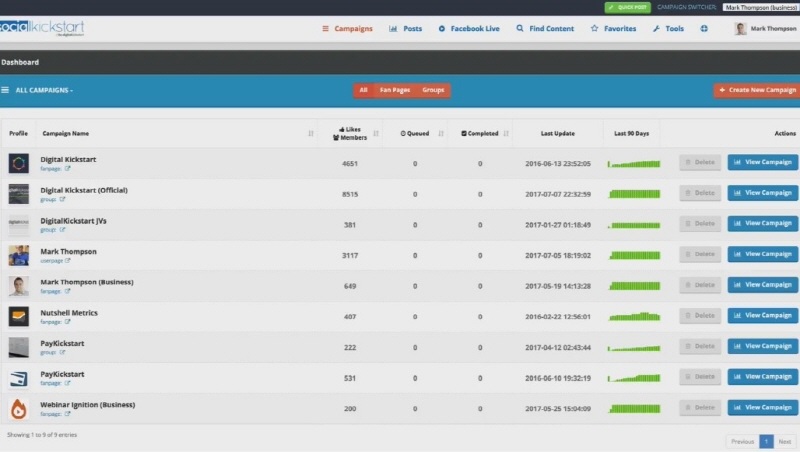Open DigitalKickstart JVs group external link icon

click(62, 230)
